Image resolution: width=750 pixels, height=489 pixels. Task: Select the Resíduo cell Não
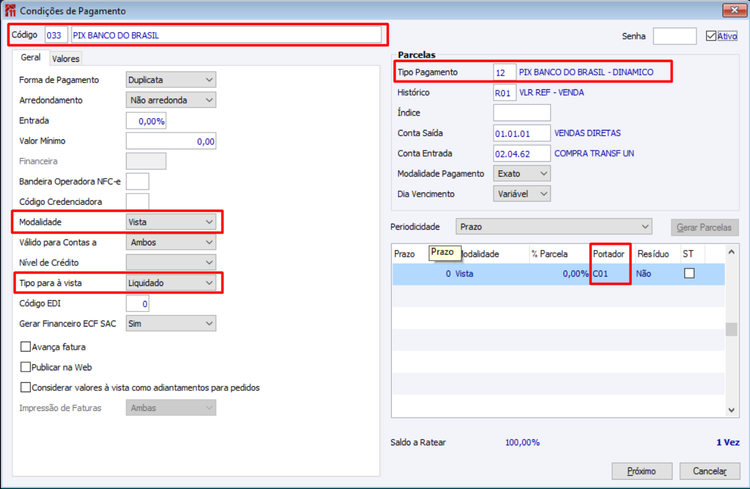tap(657, 274)
